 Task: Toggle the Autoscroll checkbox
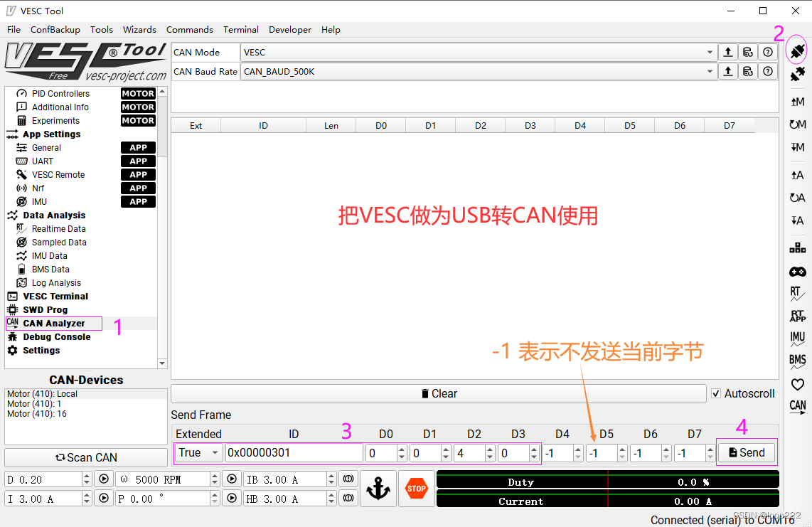(x=716, y=394)
